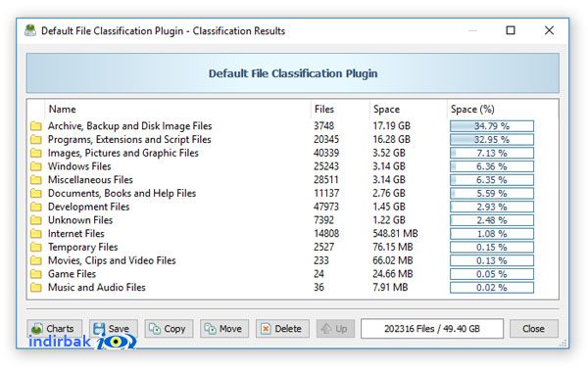Click the application icon in the title bar
The width and height of the screenshot is (588, 369).
[x=30, y=30]
